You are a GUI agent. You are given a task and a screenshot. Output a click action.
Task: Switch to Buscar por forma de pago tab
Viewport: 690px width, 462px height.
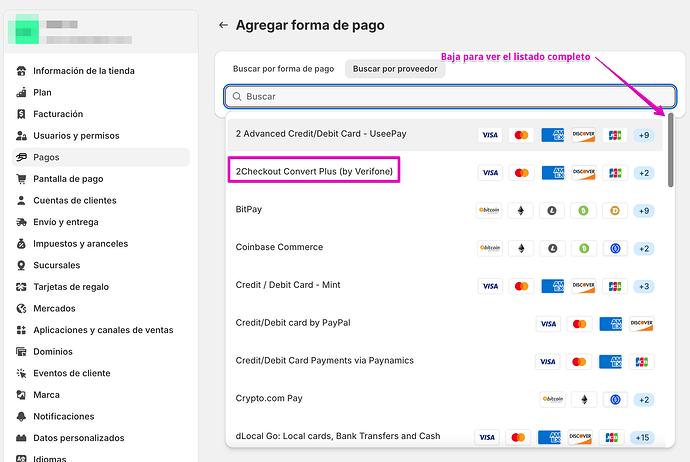[x=283, y=69]
